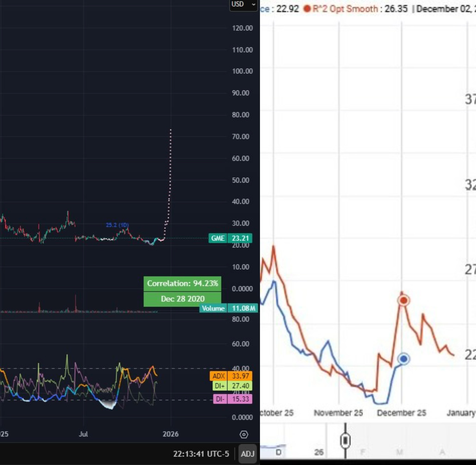Click the Correlation: 94.23% box
This screenshot has height=465, width=476.
pyautogui.click(x=182, y=284)
